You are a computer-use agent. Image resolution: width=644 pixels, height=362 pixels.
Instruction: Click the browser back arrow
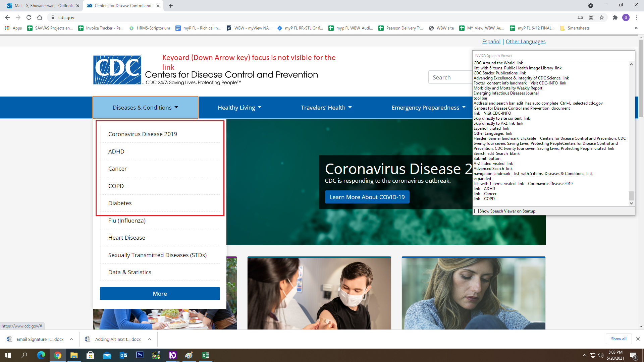[7, 17]
